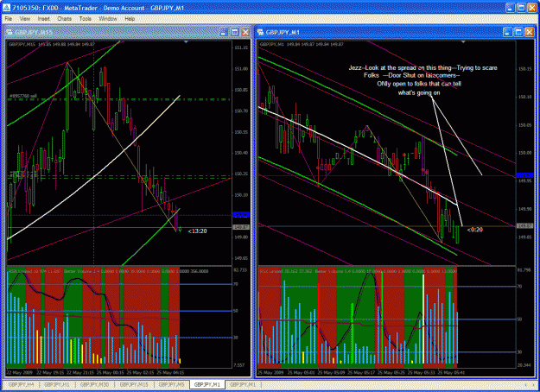Click the MetaTrader app icon in title bar
Viewport: 540px width, 392px height.
pos(6,8)
